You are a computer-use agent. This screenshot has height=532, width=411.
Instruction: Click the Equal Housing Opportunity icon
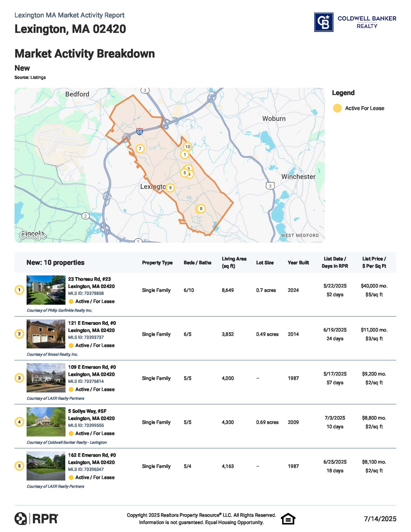[x=288, y=519]
